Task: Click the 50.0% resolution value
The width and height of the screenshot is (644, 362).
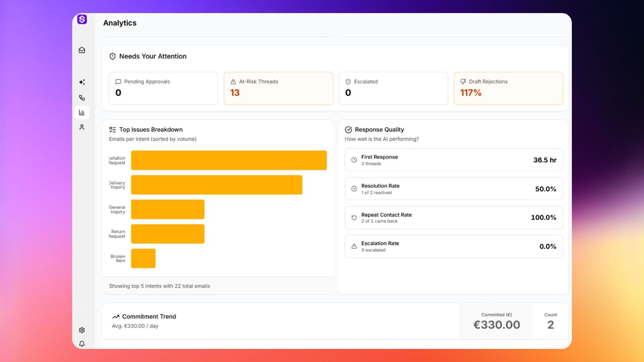Action: (546, 189)
